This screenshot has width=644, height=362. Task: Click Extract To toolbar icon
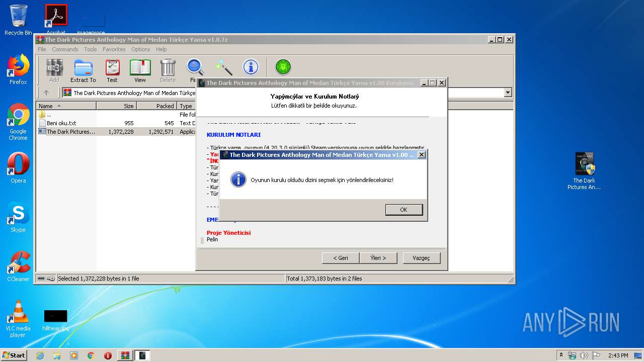(83, 70)
